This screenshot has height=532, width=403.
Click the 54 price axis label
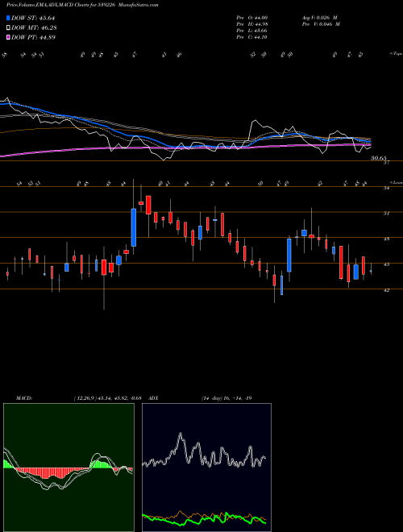click(x=386, y=188)
